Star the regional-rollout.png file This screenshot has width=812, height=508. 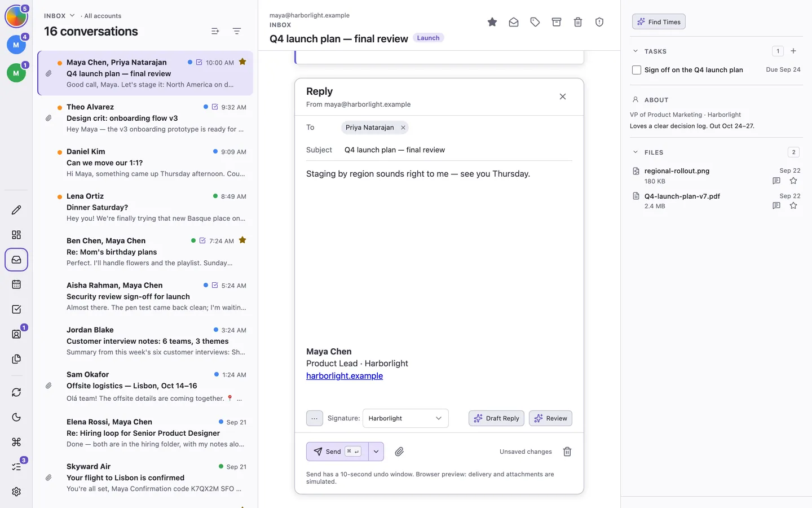(x=793, y=181)
